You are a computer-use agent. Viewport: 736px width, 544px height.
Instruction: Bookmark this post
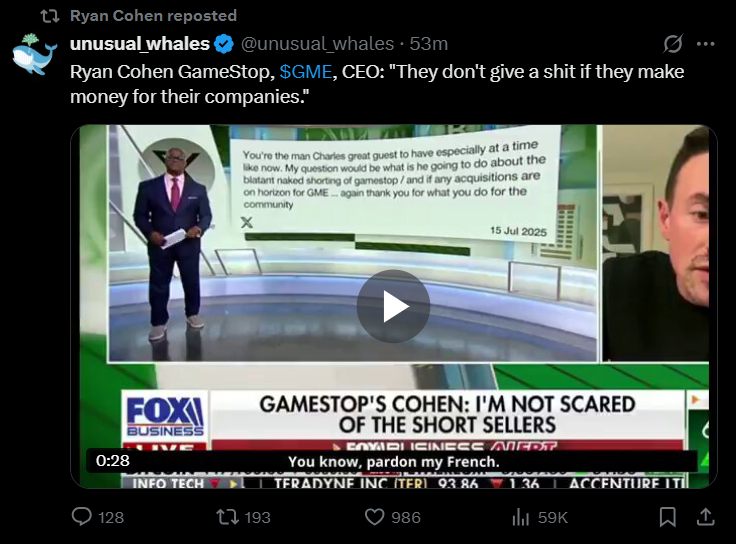667,517
